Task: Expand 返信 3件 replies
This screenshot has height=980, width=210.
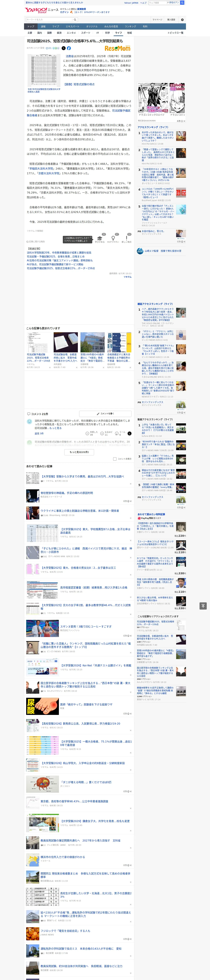Action: 39,433
